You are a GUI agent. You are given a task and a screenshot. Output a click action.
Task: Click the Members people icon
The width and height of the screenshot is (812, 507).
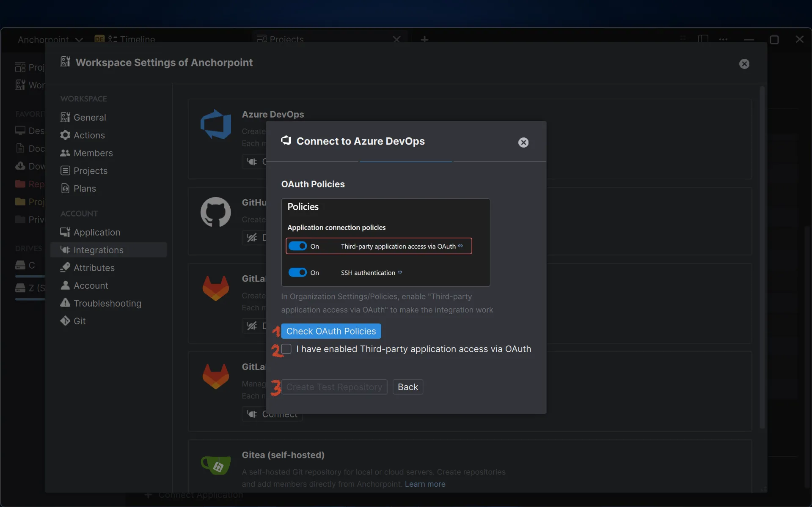tap(65, 153)
